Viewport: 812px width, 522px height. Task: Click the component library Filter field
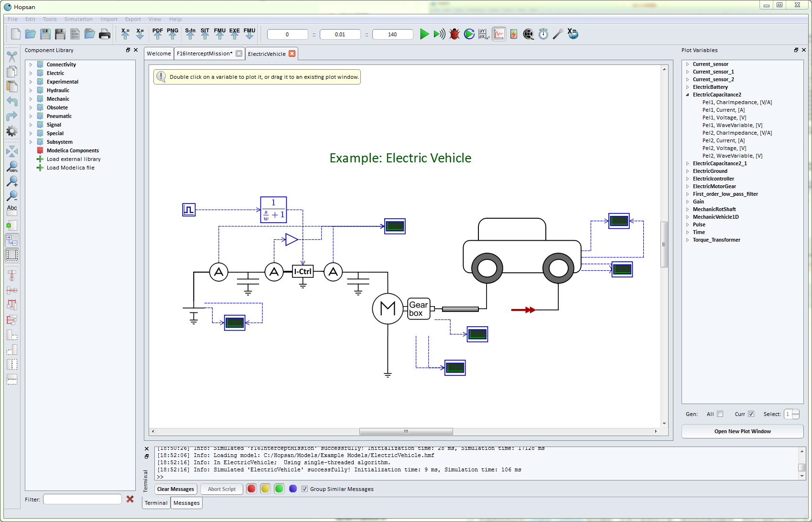82,499
